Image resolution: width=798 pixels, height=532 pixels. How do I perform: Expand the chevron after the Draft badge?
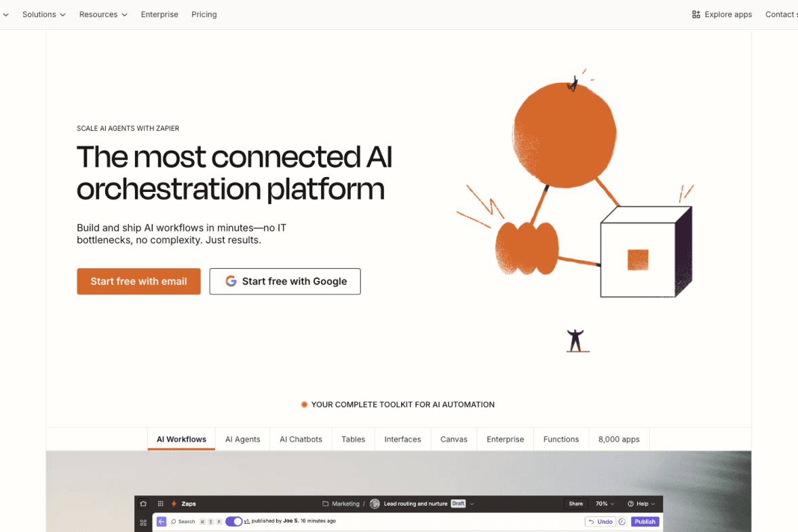(472, 504)
